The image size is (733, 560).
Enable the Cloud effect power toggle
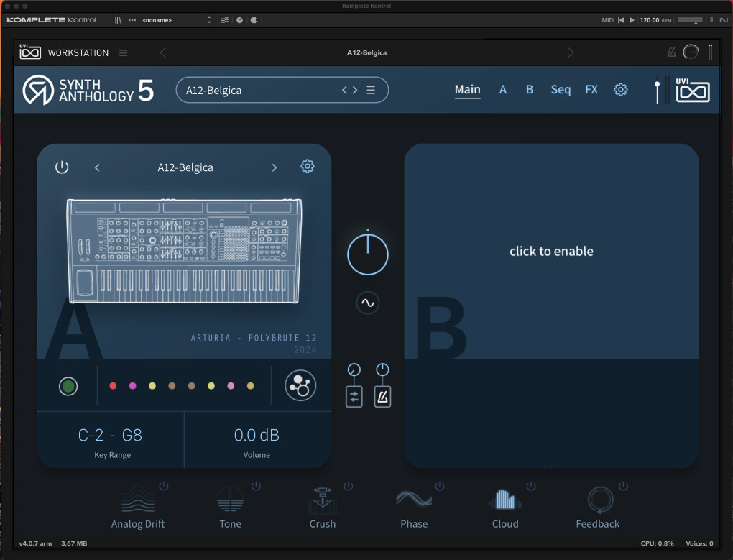(x=531, y=486)
